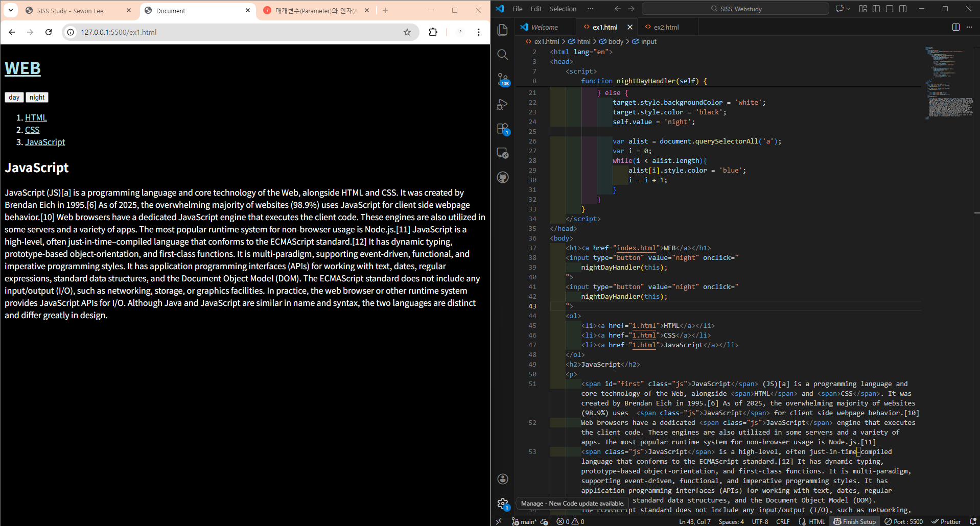980x526 pixels.
Task: Open the GitHub panel icon
Action: click(503, 177)
